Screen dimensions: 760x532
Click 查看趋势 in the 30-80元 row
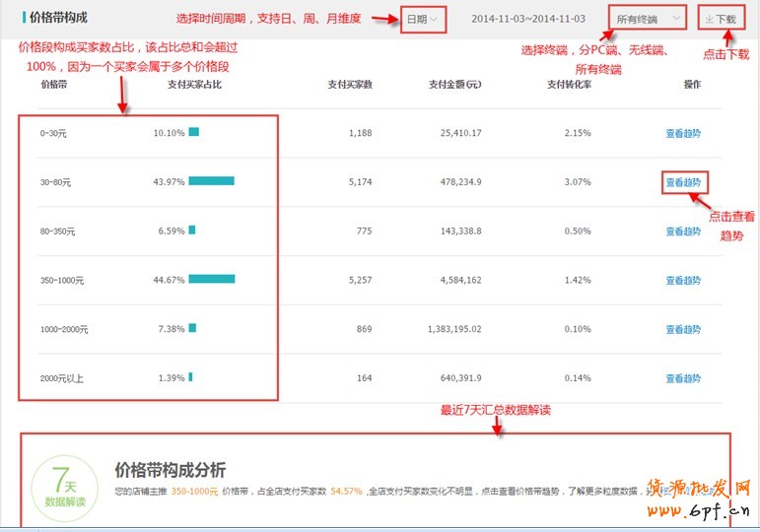coord(682,182)
